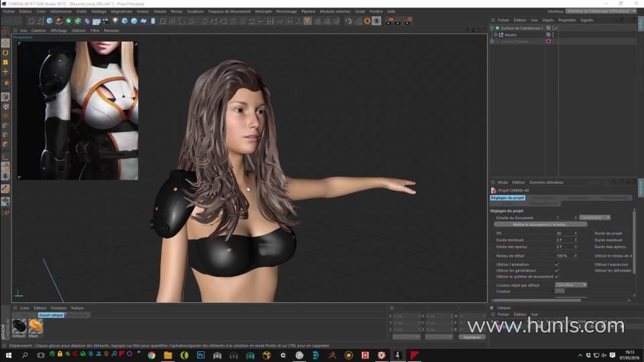Click the layer tag on Neutre row
This screenshot has width=644, height=362.
548,35
